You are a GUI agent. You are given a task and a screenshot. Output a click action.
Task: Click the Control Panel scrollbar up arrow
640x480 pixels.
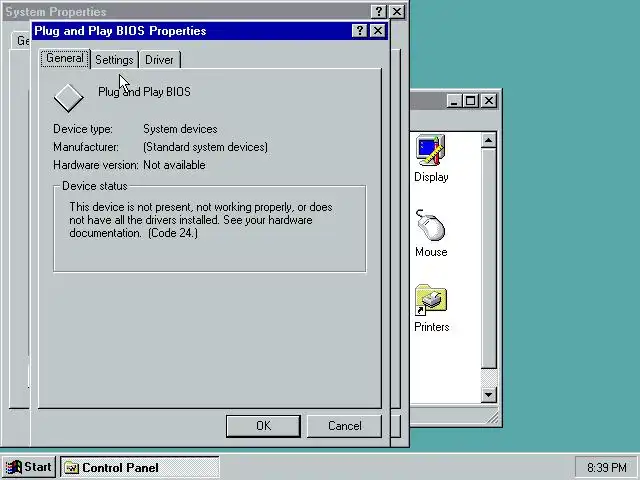tap(489, 140)
